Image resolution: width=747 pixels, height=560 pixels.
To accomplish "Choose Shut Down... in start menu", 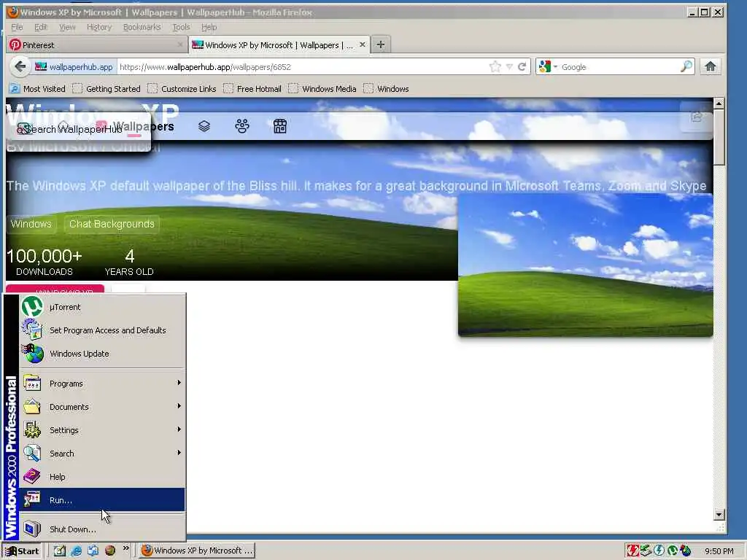I will tap(102, 529).
